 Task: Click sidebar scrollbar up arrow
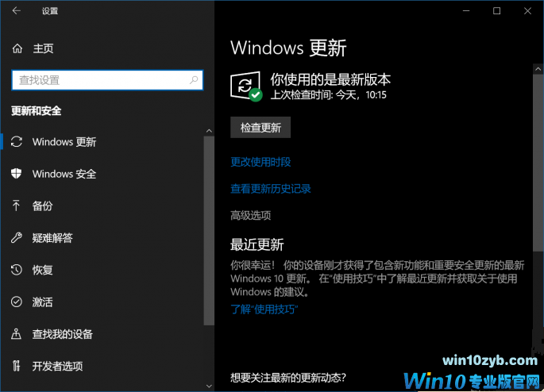209,131
